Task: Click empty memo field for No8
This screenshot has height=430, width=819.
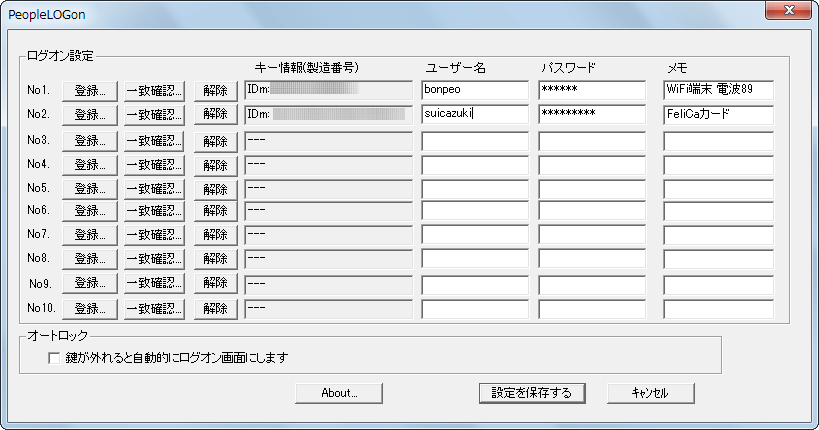Action: tap(718, 259)
